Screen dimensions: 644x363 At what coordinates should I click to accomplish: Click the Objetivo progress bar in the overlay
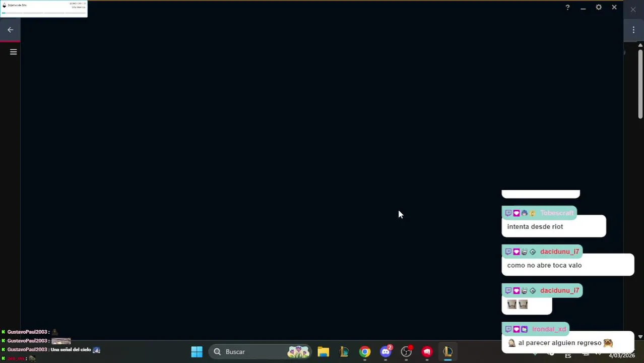pyautogui.click(x=44, y=13)
